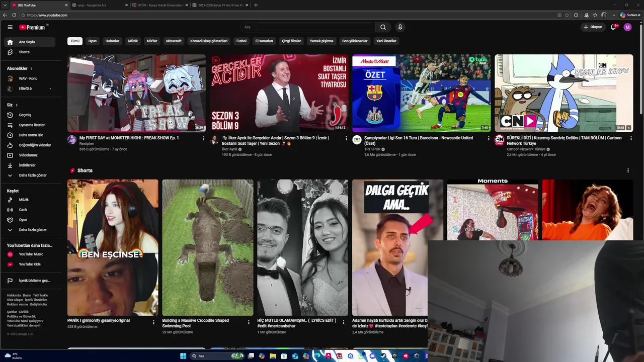
Task: Open FREAK SHOW Ep. 1 video thumbnail
Action: [x=136, y=93]
